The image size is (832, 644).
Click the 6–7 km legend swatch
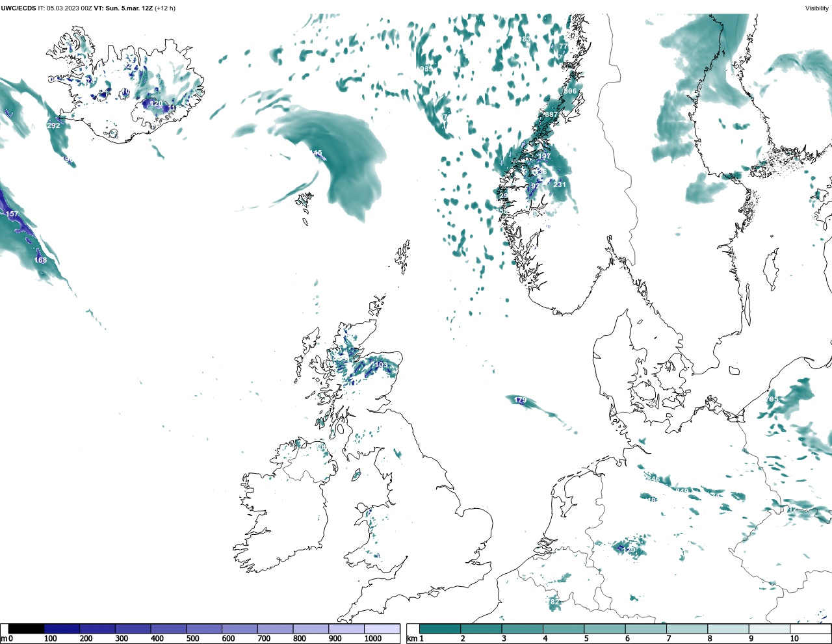coord(646,629)
